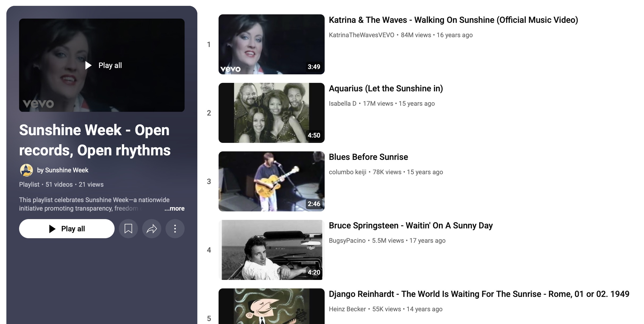Expand description with ...more
Viewport: 644px width, 324px height.
(x=174, y=208)
